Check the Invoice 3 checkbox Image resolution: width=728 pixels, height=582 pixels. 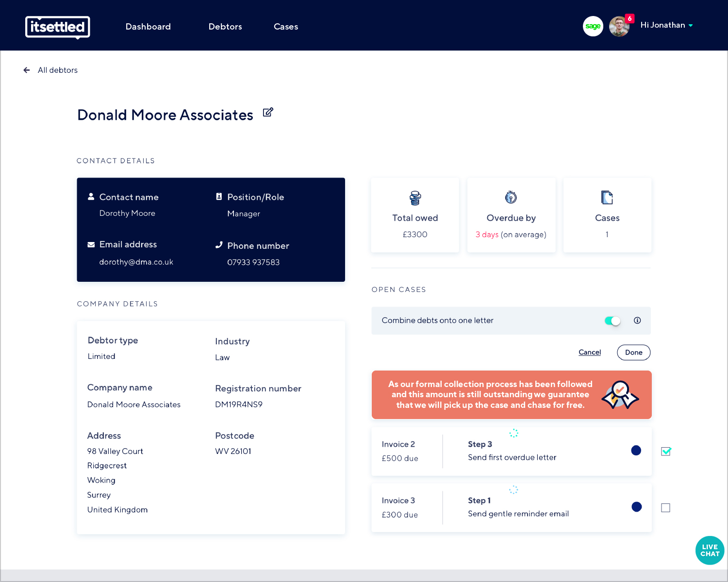(665, 507)
